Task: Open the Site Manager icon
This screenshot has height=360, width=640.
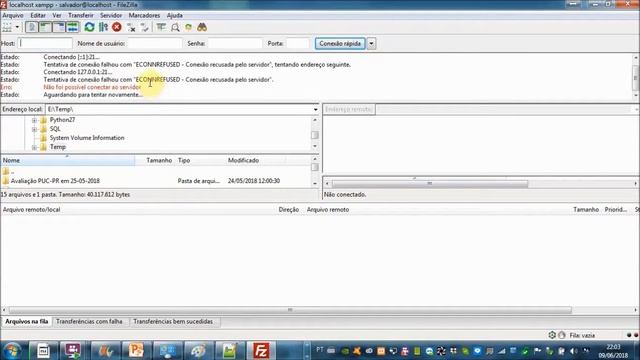Action: coord(7,27)
